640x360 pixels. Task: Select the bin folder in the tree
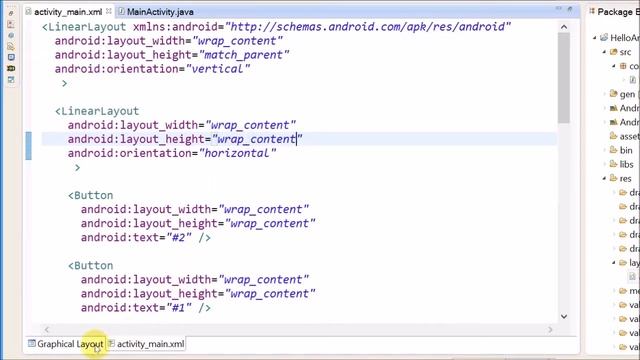pyautogui.click(x=621, y=150)
